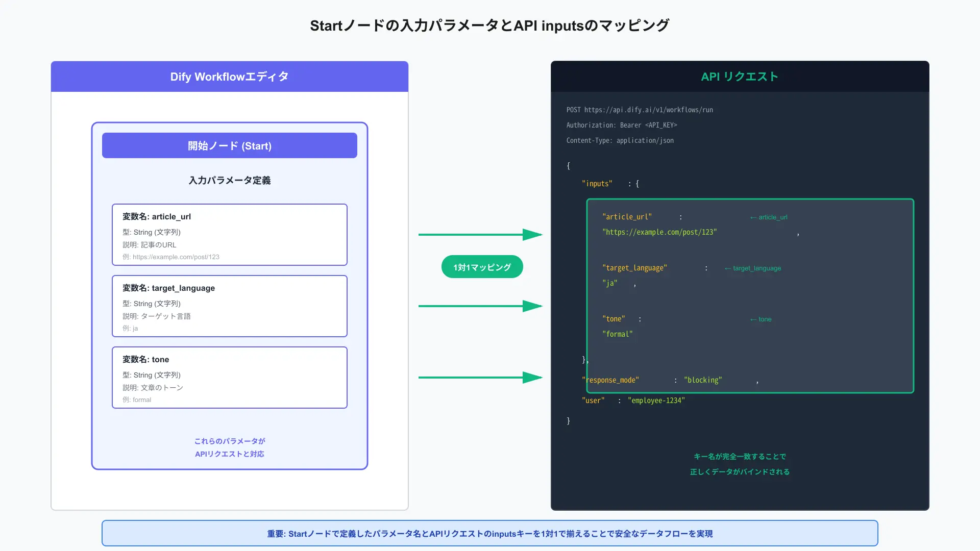Screen dimensions: 980x551
Task: Click 変数名: article_url label
Action: [x=157, y=216]
